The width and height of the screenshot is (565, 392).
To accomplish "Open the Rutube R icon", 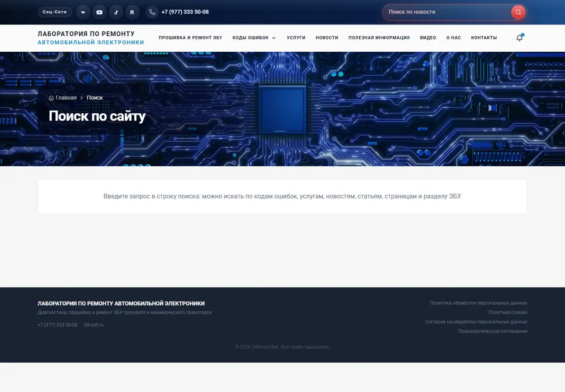I will 132,12.
